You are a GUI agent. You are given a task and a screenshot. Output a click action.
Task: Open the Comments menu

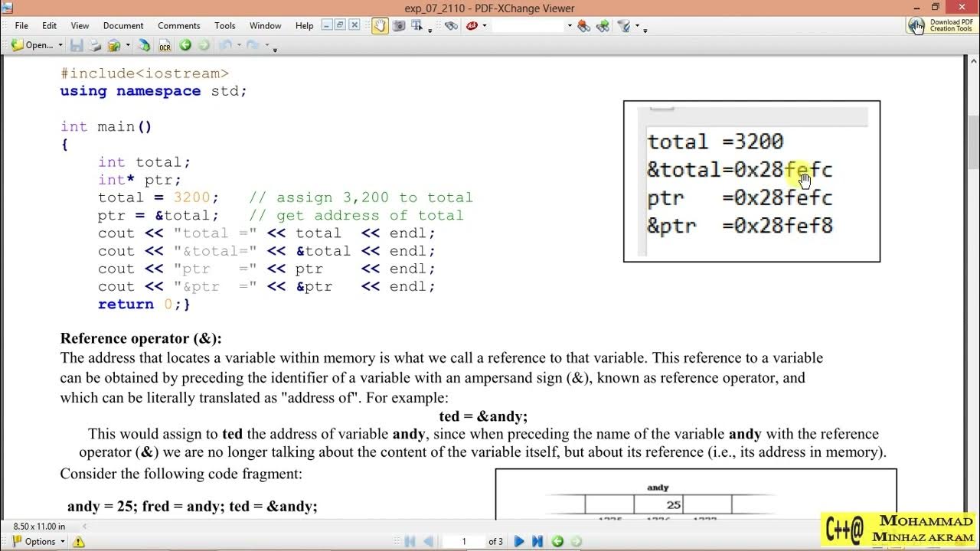pyautogui.click(x=179, y=25)
